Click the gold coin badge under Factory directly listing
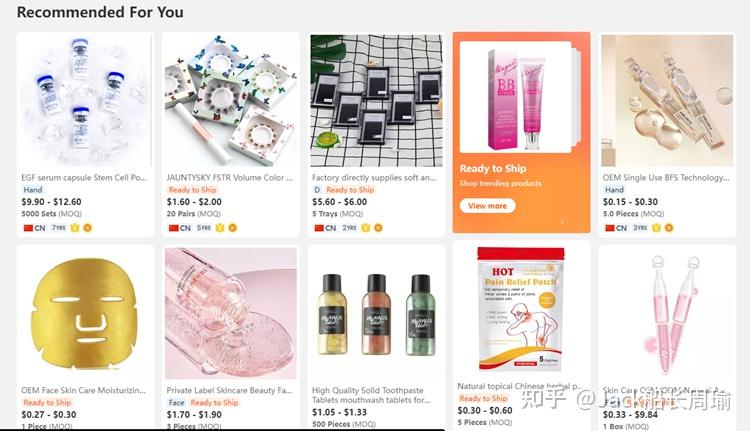750x431 pixels. coord(378,228)
